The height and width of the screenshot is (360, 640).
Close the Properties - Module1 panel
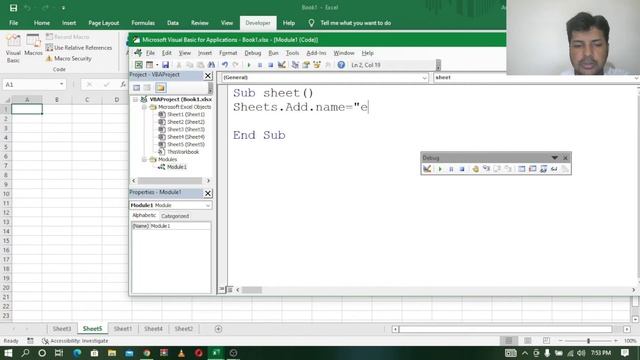[x=208, y=193]
